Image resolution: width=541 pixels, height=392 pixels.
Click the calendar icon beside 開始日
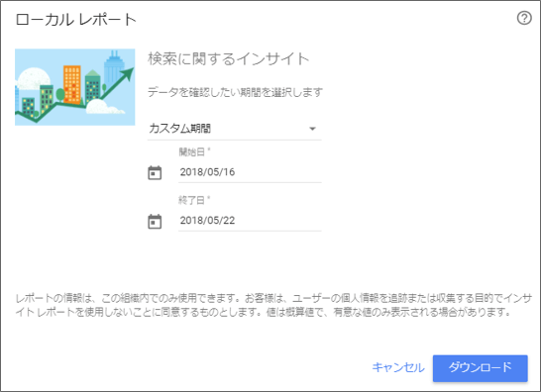click(155, 172)
